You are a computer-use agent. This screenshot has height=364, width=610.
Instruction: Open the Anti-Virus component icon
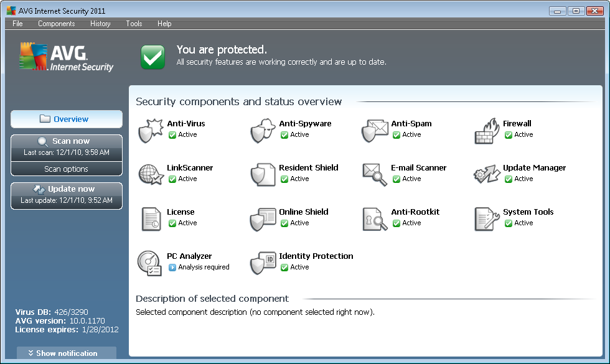click(x=150, y=130)
